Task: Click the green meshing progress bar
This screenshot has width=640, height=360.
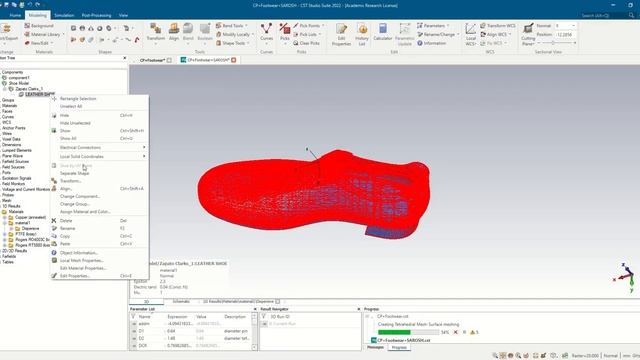Action: [x=409, y=332]
